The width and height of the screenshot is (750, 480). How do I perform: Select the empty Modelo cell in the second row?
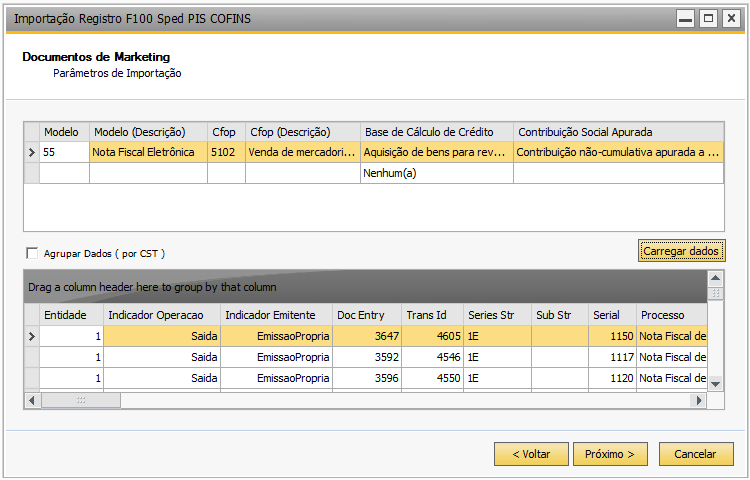[65, 173]
